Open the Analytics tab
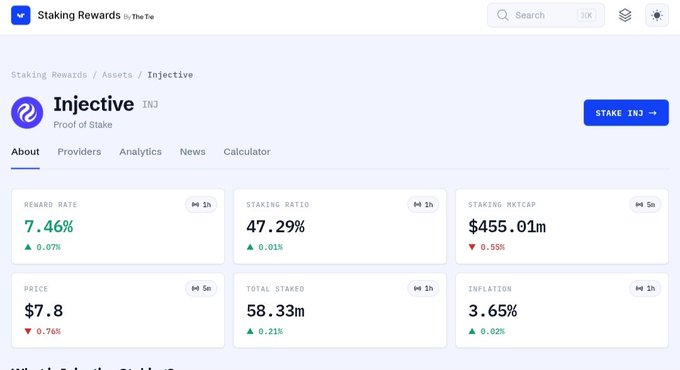The height and width of the screenshot is (370, 680). tap(141, 152)
